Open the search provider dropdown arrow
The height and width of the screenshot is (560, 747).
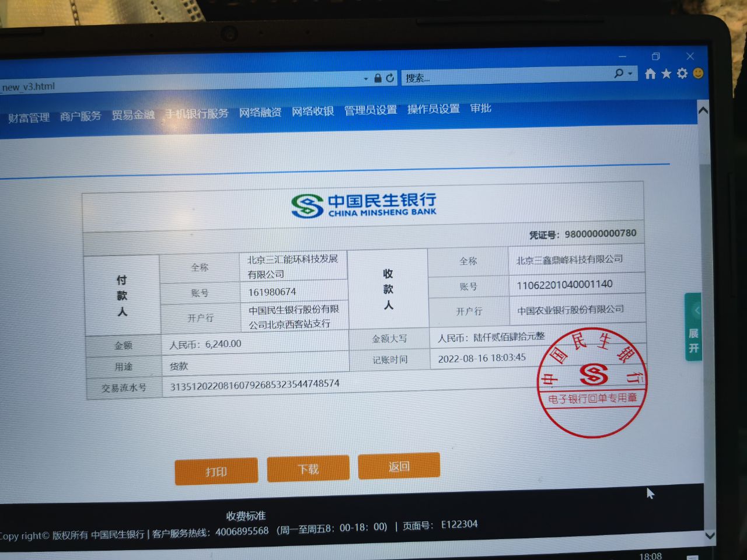pos(630,73)
